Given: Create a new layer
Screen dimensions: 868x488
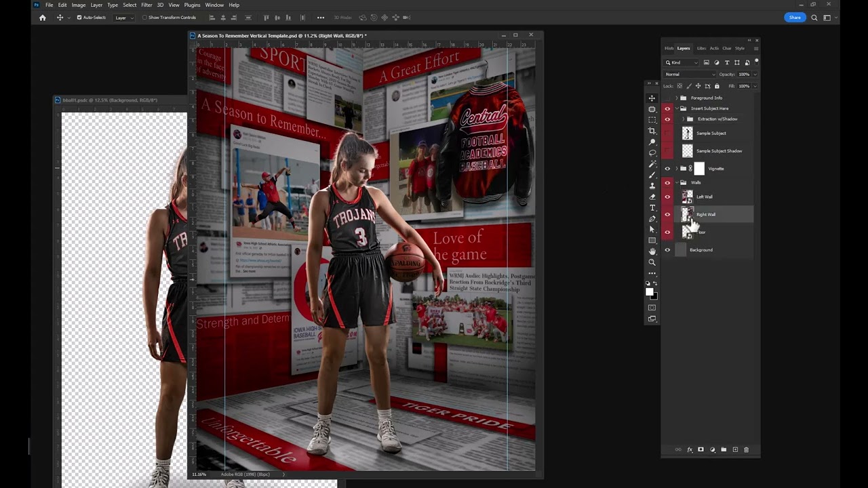Looking at the screenshot, I should (x=735, y=449).
